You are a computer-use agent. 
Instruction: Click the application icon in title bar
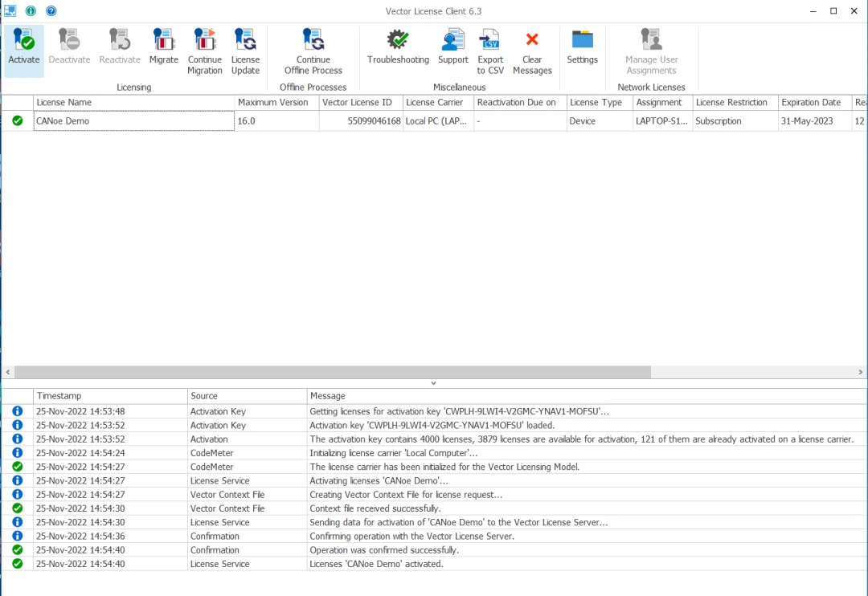10,10
